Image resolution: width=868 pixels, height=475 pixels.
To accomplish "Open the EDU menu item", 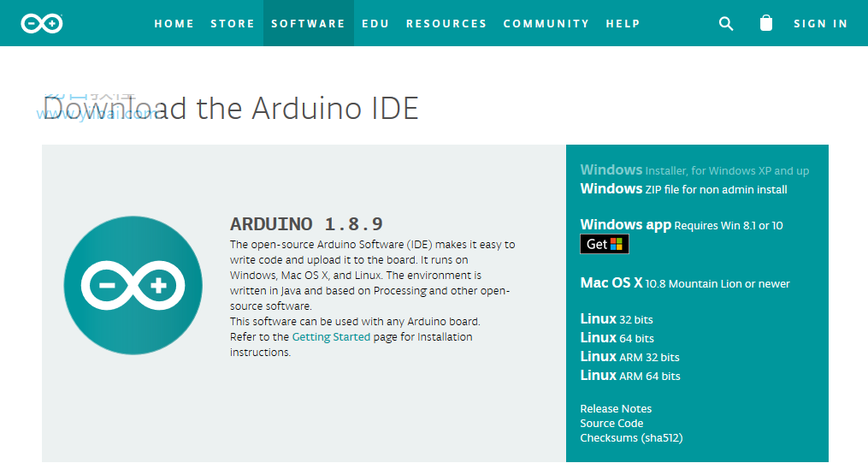I will [376, 23].
